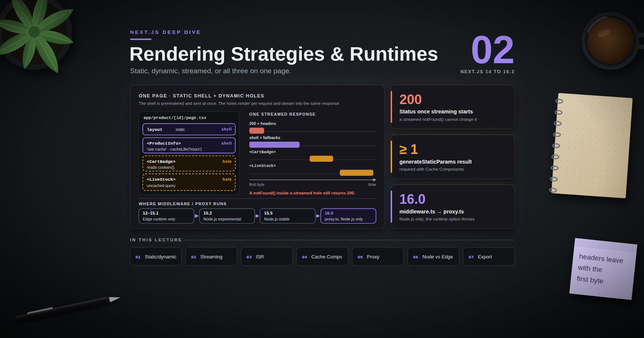The width and height of the screenshot is (644, 338).
Task: Click the NEXT.JS DEEP DIVE label
Action: click(x=165, y=32)
